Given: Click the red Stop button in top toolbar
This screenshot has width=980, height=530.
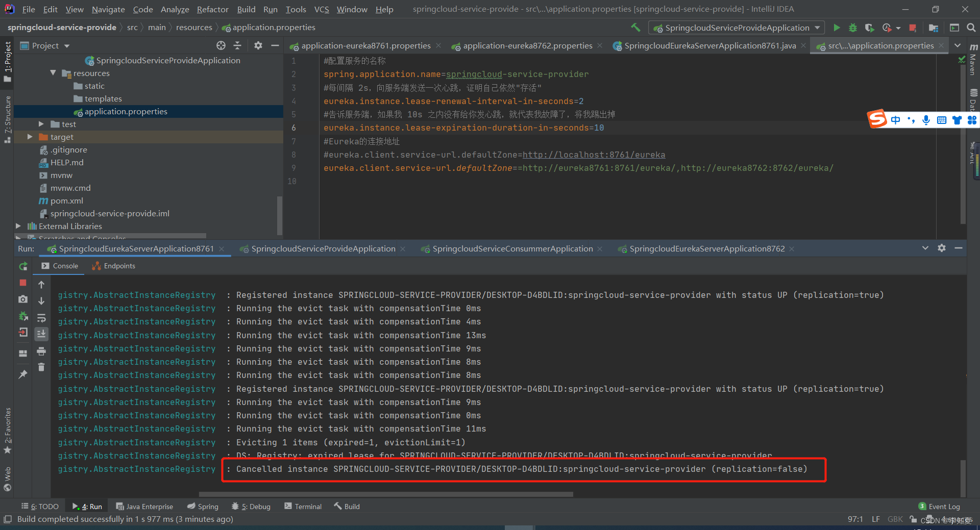Looking at the screenshot, I should click(913, 28).
